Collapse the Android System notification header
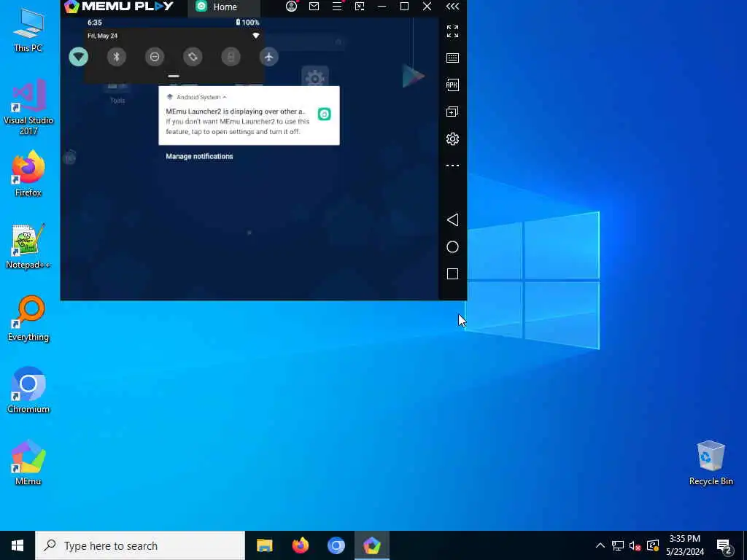747x560 pixels. 197,97
